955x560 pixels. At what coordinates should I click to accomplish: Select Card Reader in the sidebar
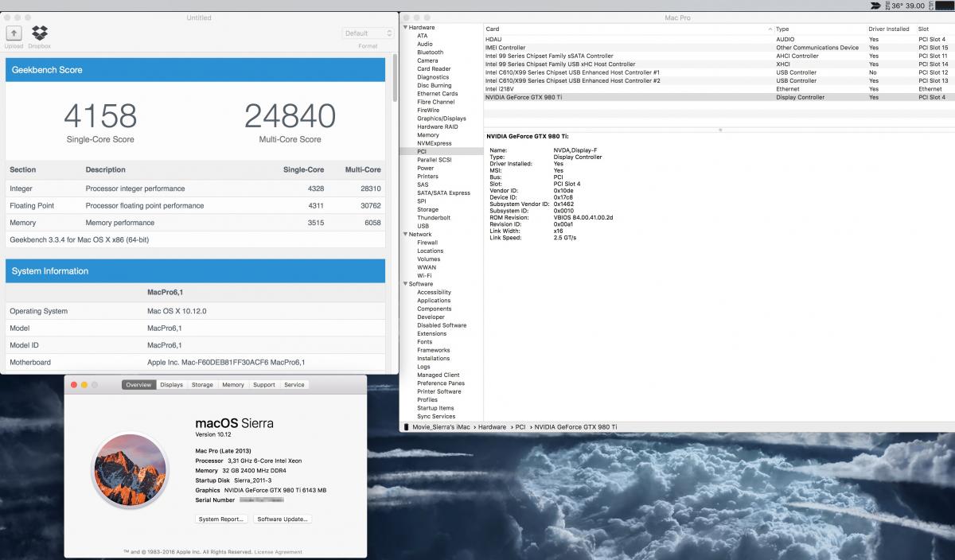[434, 69]
